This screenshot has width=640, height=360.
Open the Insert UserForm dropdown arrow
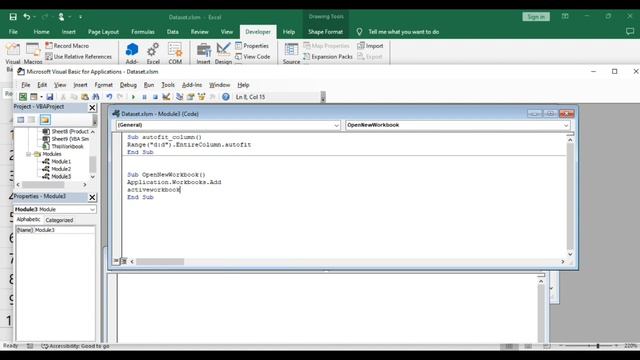pyautogui.click(x=41, y=97)
